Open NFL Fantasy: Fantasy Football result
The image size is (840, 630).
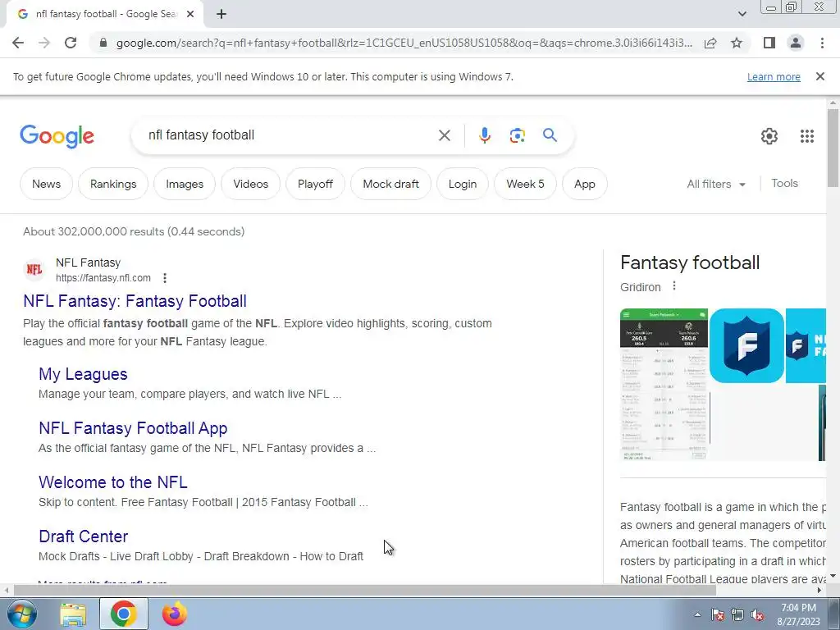coord(135,301)
